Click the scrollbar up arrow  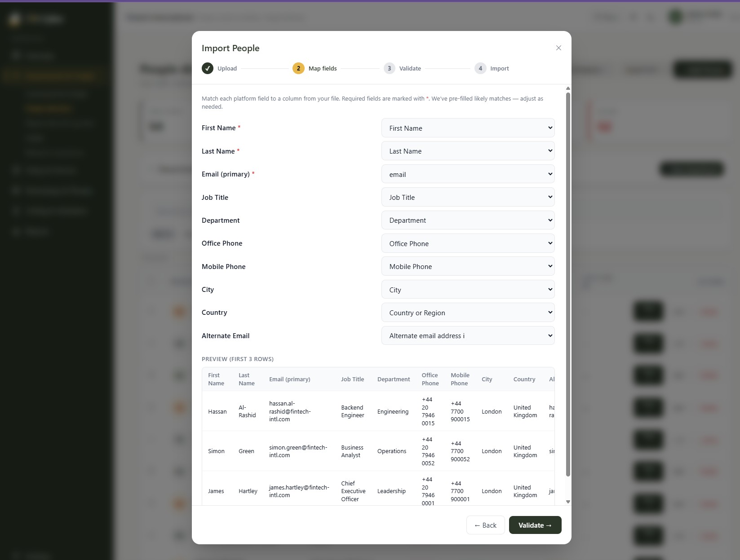(x=568, y=88)
